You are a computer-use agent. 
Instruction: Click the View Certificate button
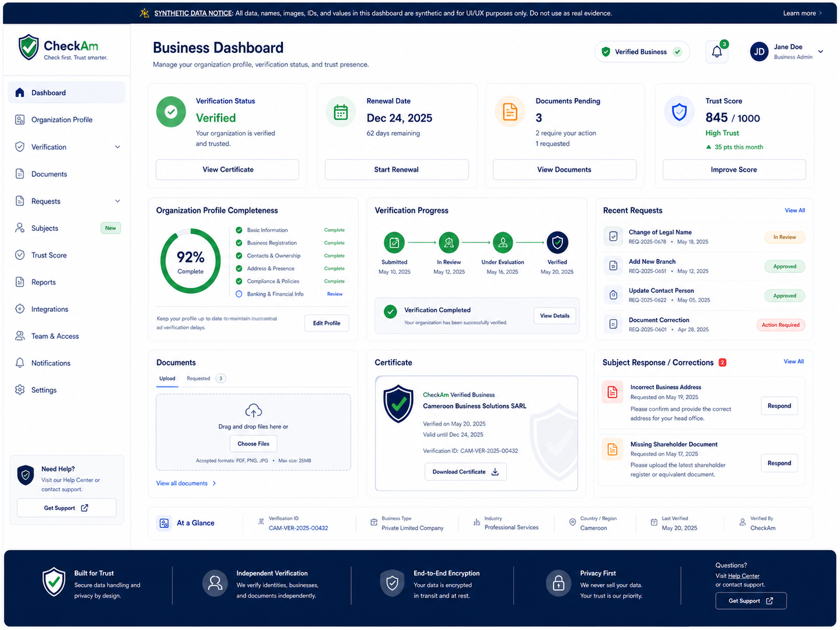tap(227, 169)
